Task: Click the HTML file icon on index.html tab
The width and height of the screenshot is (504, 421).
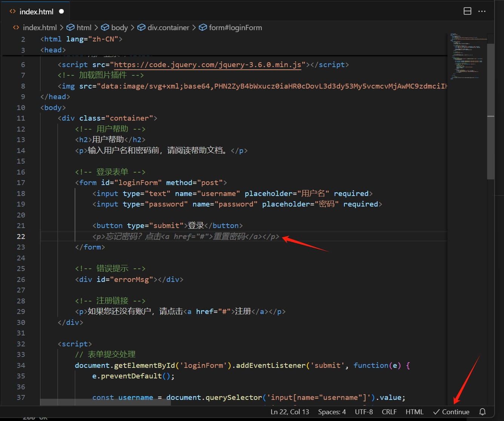Action: pyautogui.click(x=11, y=11)
